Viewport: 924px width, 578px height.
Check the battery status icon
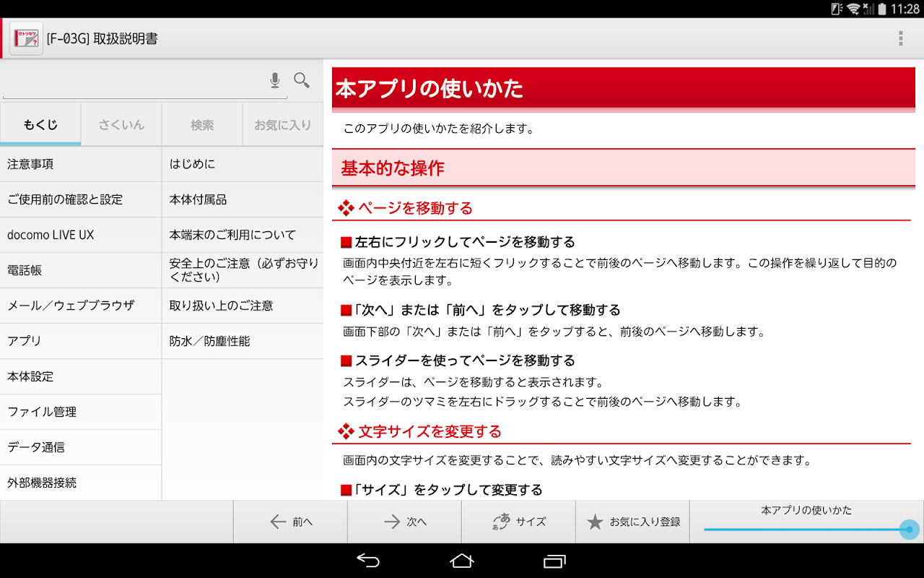[x=882, y=9]
